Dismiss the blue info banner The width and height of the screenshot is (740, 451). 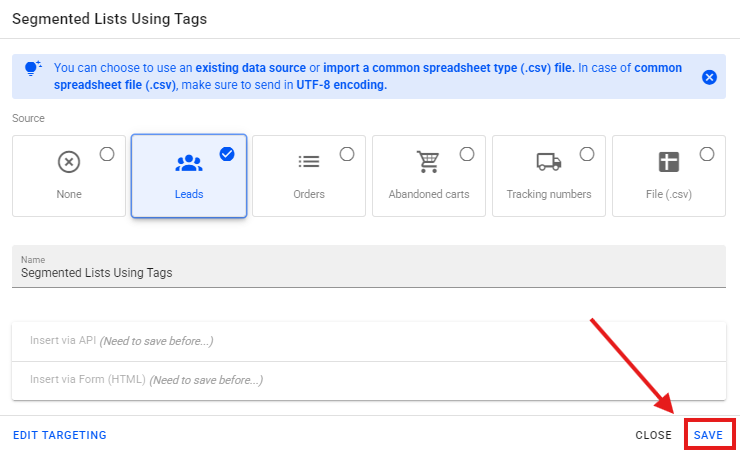coord(709,77)
